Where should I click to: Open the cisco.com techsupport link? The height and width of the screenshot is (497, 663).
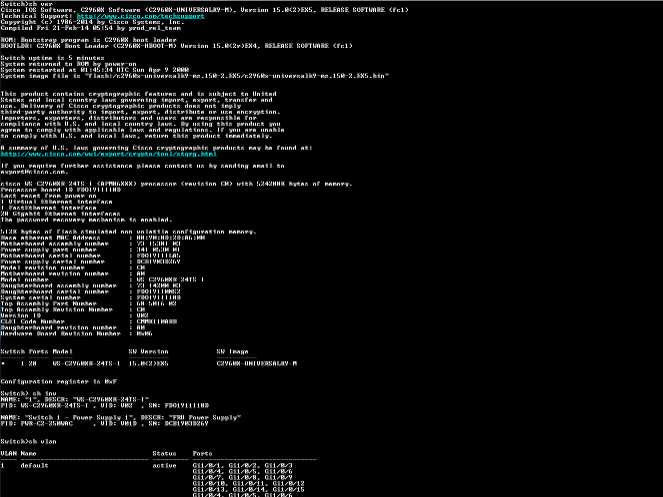[140, 16]
